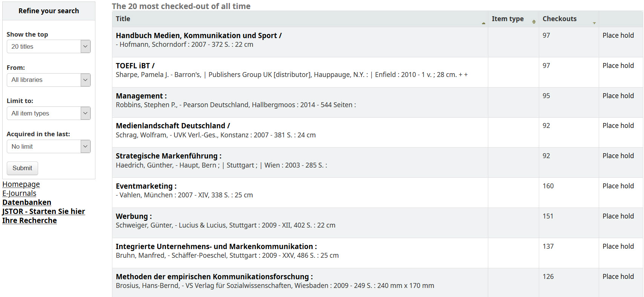The image size is (644, 297).
Task: Open 'JSTOR - Starten Sie hier' link
Action: 44,211
